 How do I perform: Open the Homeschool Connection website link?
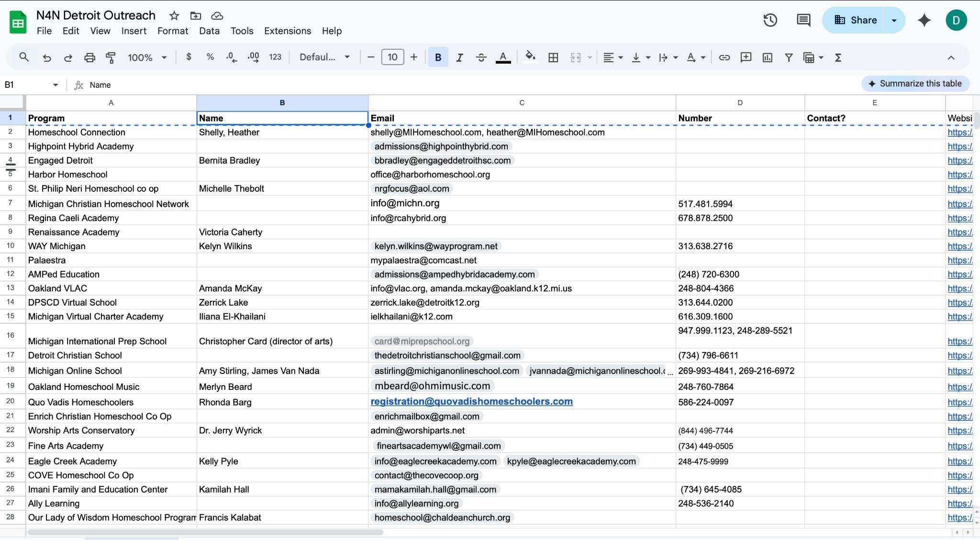960,132
